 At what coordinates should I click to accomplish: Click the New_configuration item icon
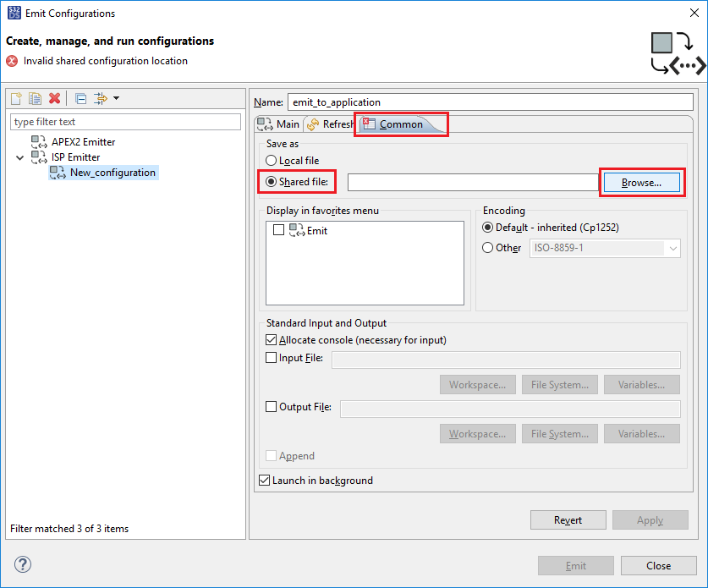(58, 173)
